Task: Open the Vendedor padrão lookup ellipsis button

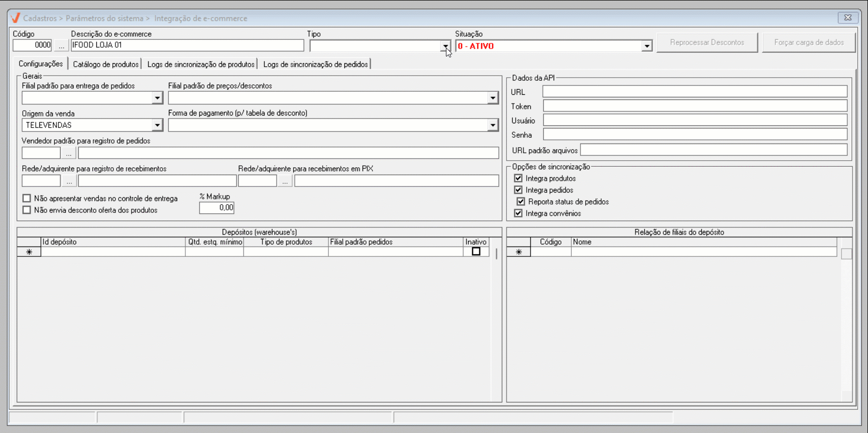Action: tap(69, 153)
